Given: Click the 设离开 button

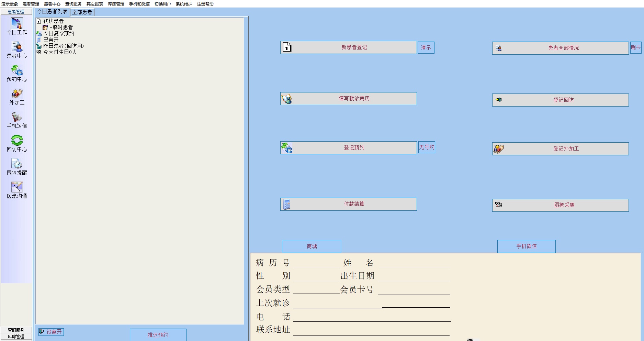Looking at the screenshot, I should pos(51,332).
